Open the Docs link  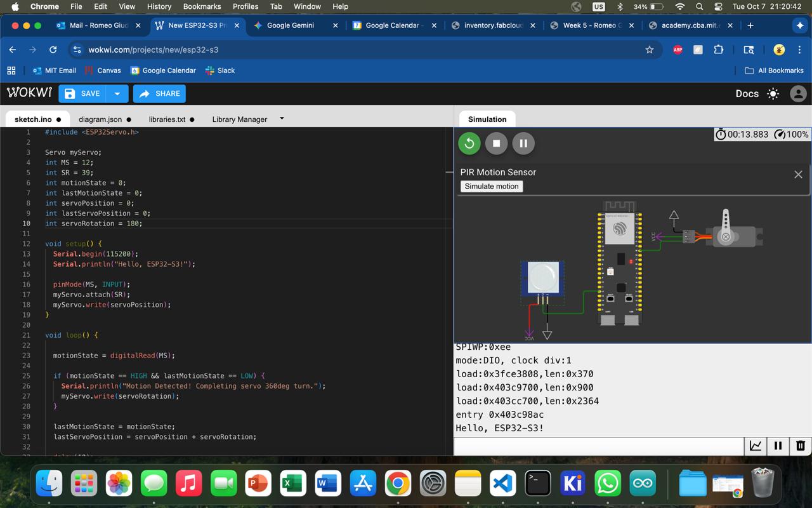point(747,93)
